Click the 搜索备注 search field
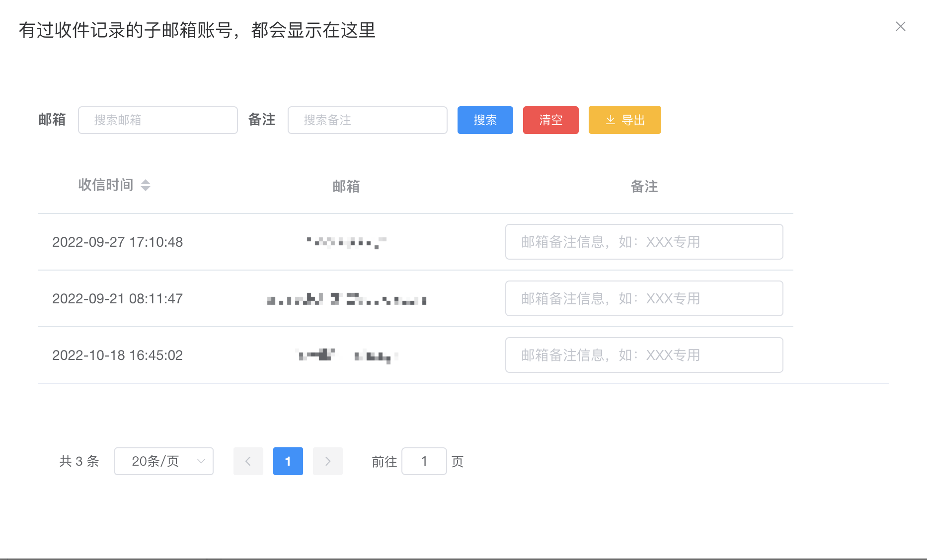 coord(368,120)
